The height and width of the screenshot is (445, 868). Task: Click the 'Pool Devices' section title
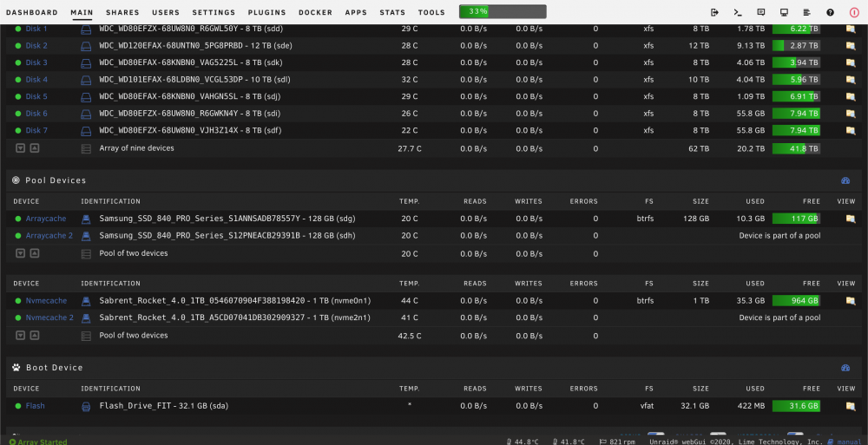[x=56, y=180]
